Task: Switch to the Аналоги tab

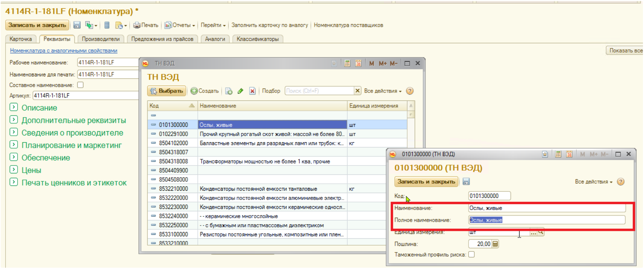Action: pyautogui.click(x=215, y=39)
